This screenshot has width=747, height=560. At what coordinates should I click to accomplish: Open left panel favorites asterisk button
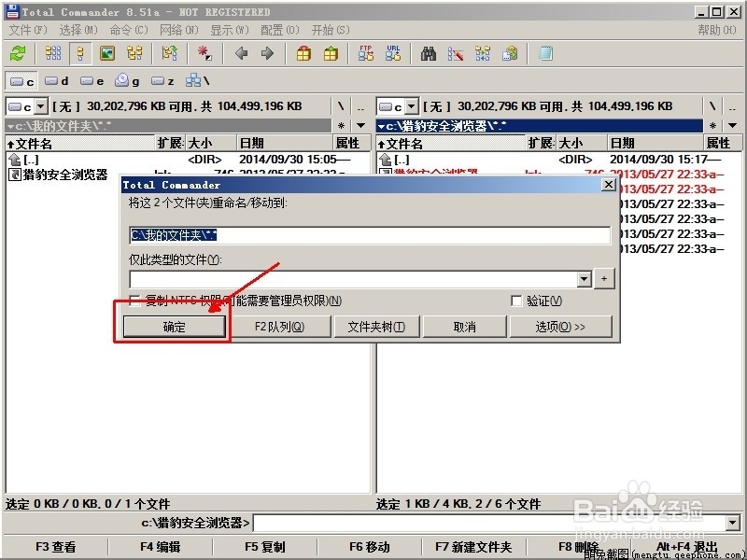pyautogui.click(x=341, y=126)
